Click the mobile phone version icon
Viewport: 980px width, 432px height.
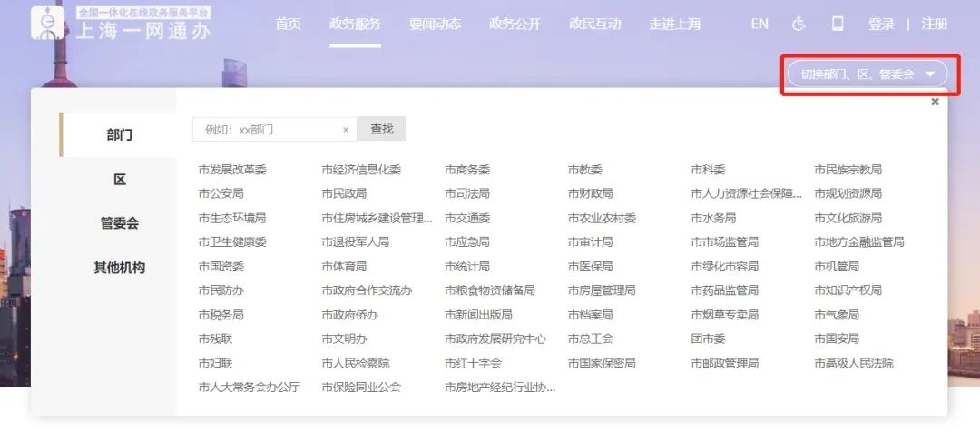(x=838, y=25)
